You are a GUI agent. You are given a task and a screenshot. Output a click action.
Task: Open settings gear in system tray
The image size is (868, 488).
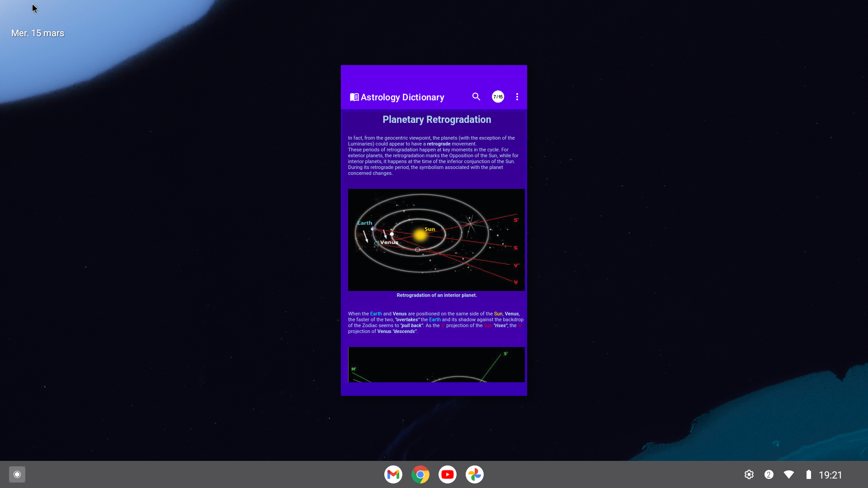749,474
